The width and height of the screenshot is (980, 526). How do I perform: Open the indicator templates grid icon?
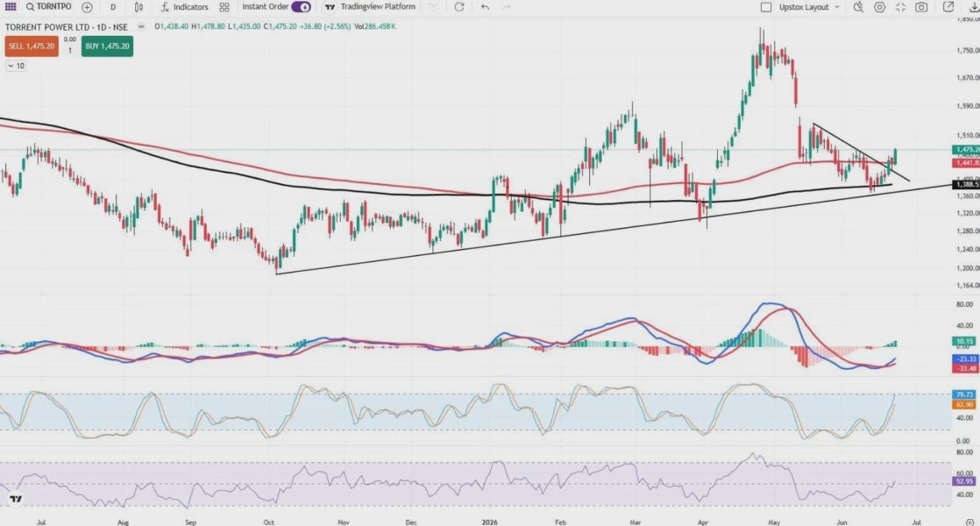[x=224, y=7]
